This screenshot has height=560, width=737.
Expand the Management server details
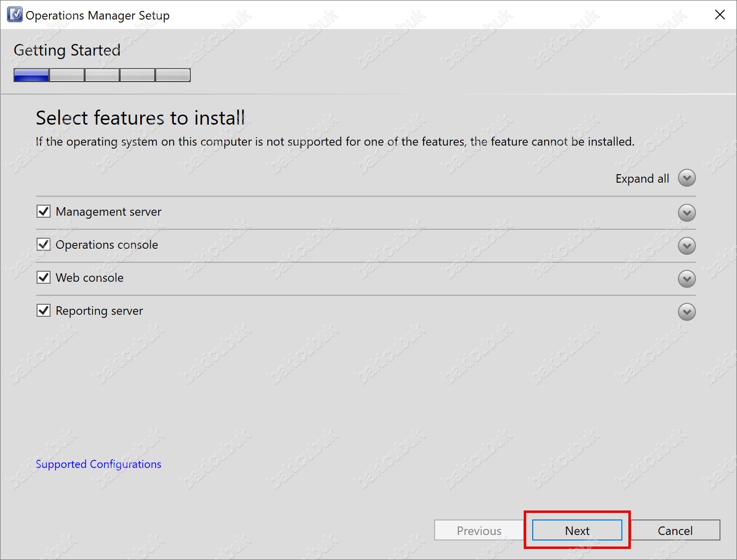click(686, 213)
